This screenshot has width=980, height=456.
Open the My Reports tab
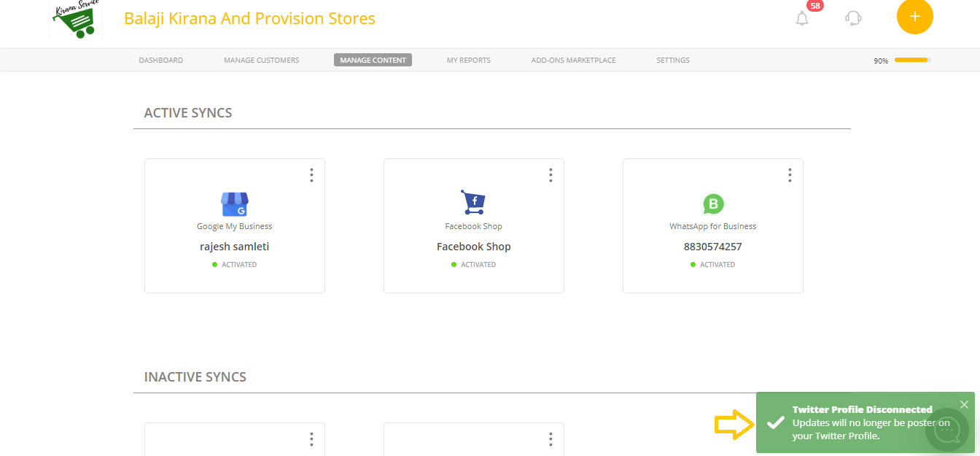(x=469, y=60)
